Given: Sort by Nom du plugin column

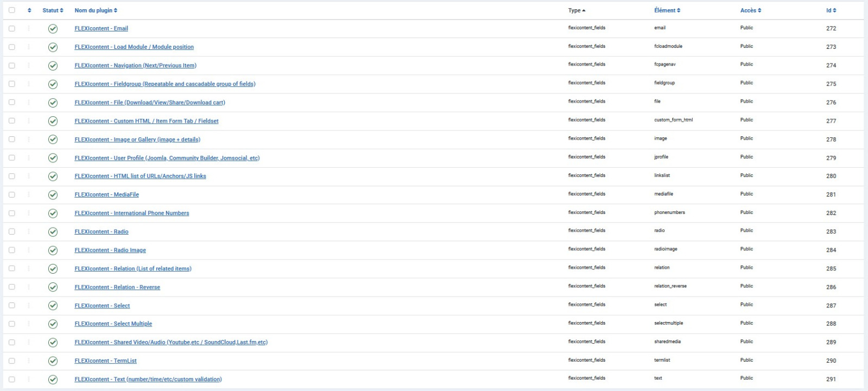Looking at the screenshot, I should pyautogui.click(x=96, y=10).
